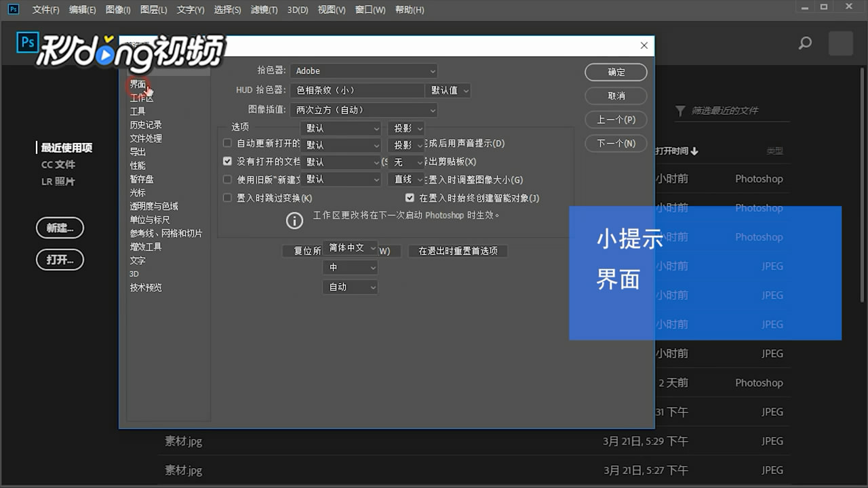Sort by the 类型 column header
Image resolution: width=868 pixels, height=488 pixels.
pyautogui.click(x=774, y=151)
